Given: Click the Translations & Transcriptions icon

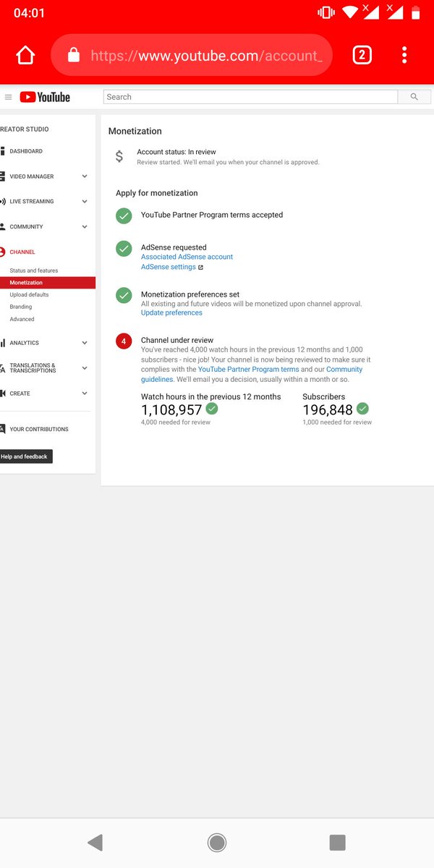Looking at the screenshot, I should click(2, 368).
